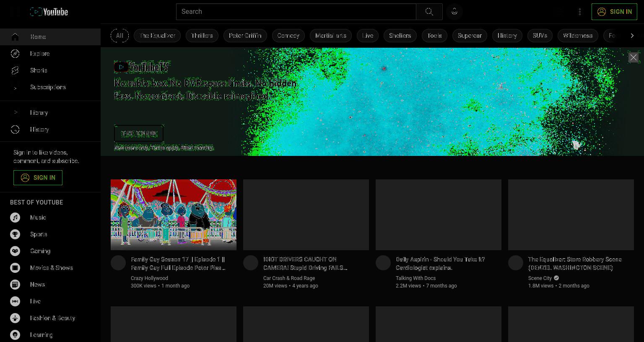Open Gaming under Best of YouTube
Screen dimensions: 644x342
pos(50,251)
